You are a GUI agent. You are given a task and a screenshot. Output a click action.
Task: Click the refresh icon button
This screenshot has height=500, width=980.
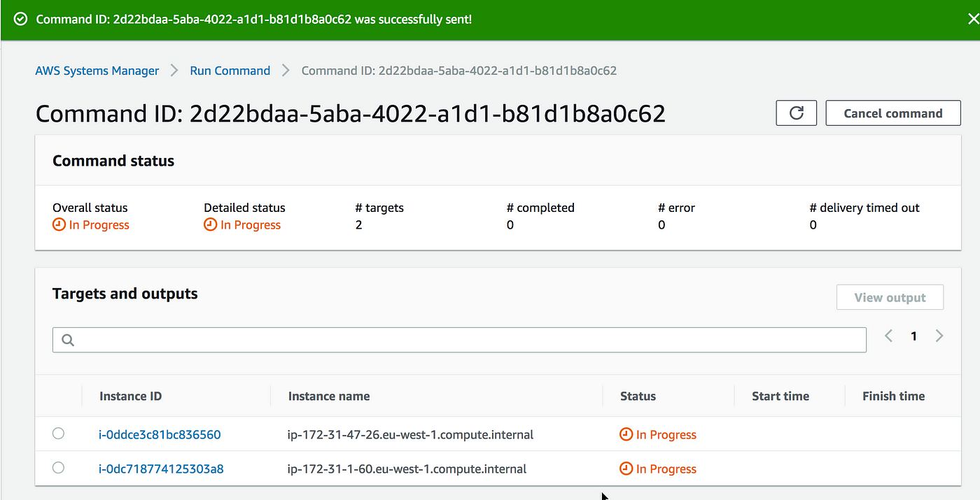click(x=796, y=113)
